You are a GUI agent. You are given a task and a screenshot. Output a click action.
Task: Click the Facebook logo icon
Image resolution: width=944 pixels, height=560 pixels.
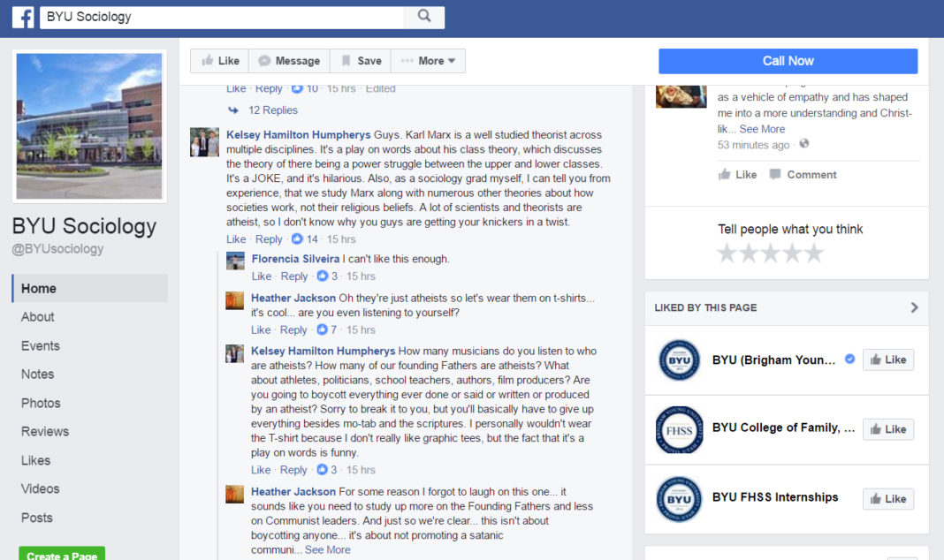point(22,17)
